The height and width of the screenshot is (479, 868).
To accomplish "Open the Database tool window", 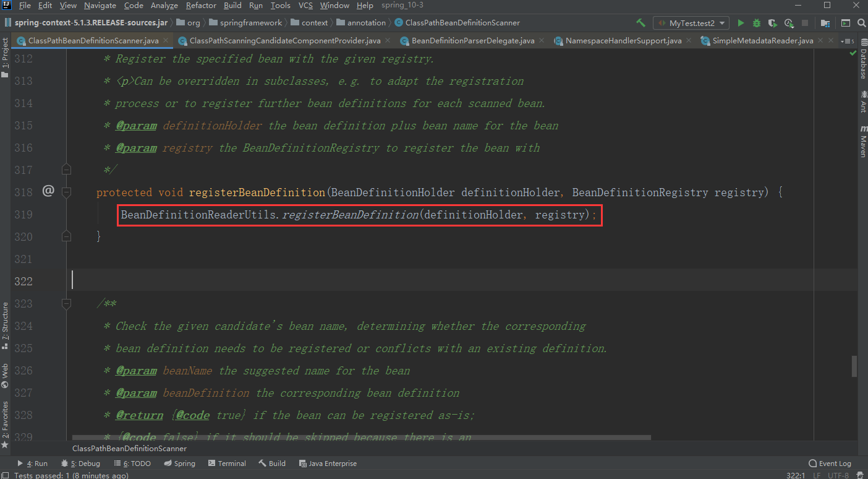I will 862,59.
